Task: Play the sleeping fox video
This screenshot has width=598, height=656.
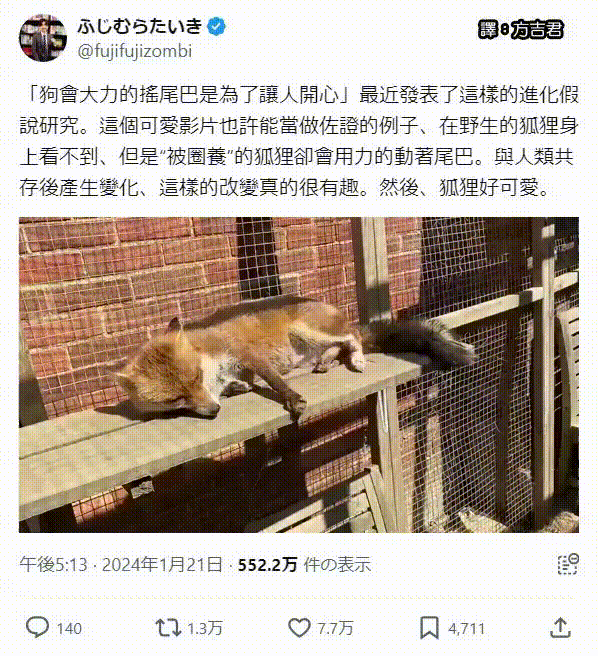Action: (299, 374)
